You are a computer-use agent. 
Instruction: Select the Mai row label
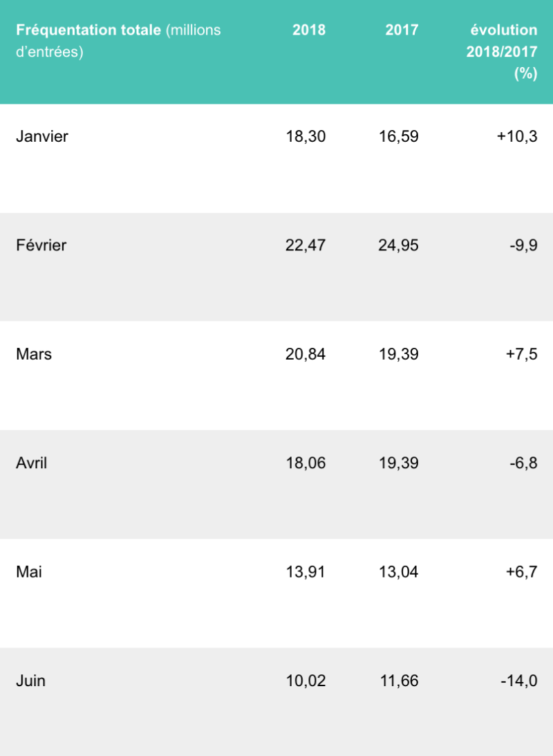coord(29,572)
